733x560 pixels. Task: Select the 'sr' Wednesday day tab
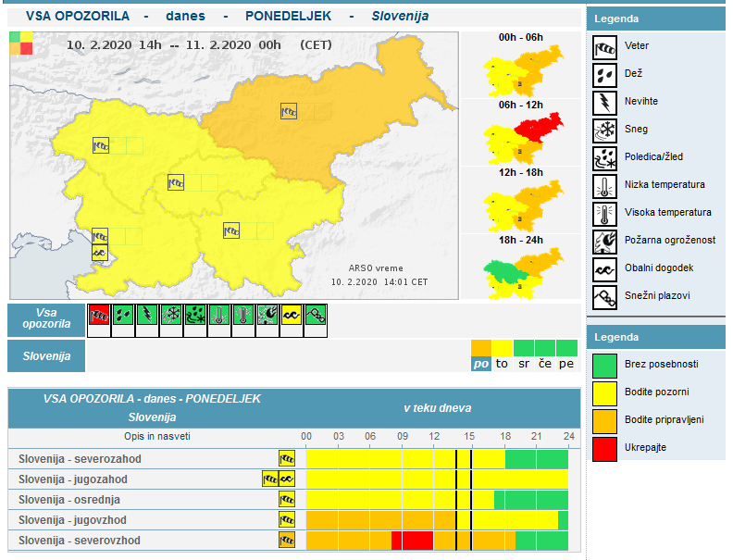pos(524,356)
